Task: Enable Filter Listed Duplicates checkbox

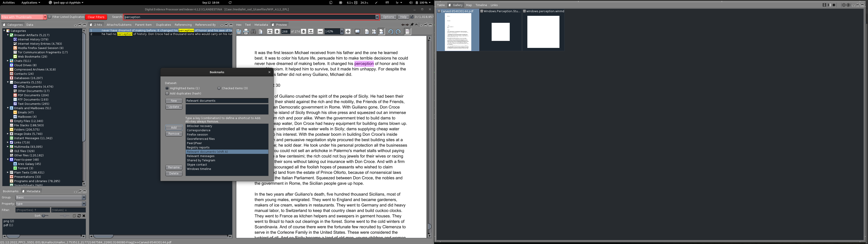Action: [x=50, y=17]
